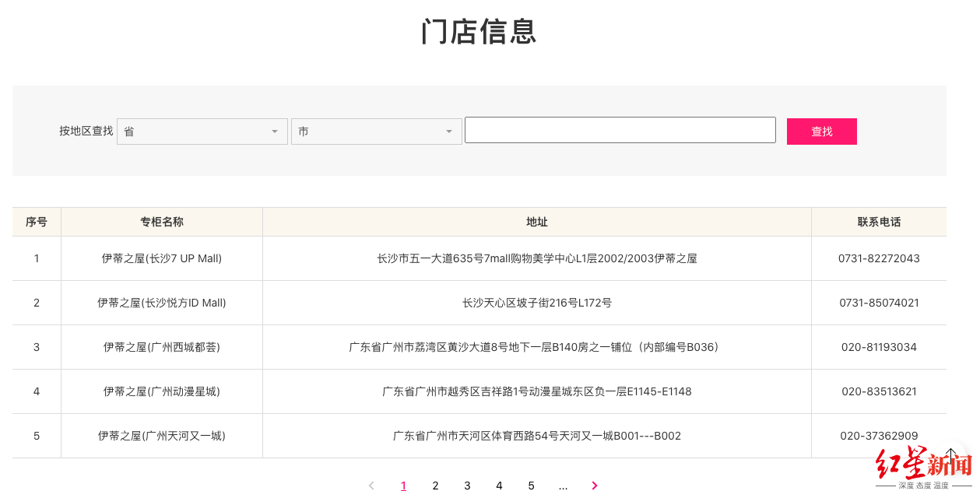
Task: Go to page 2 of results
Action: coord(435,486)
